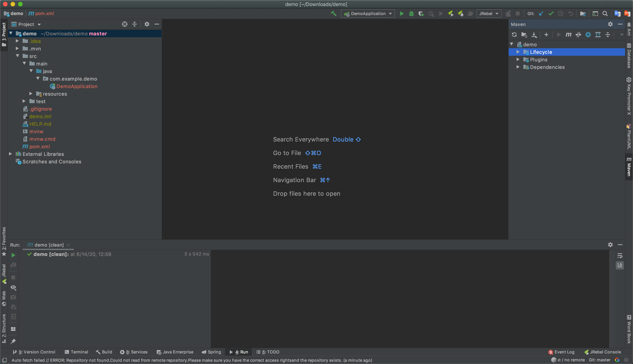
Task: Click the green Run button in the top toolbar
Action: 402,14
